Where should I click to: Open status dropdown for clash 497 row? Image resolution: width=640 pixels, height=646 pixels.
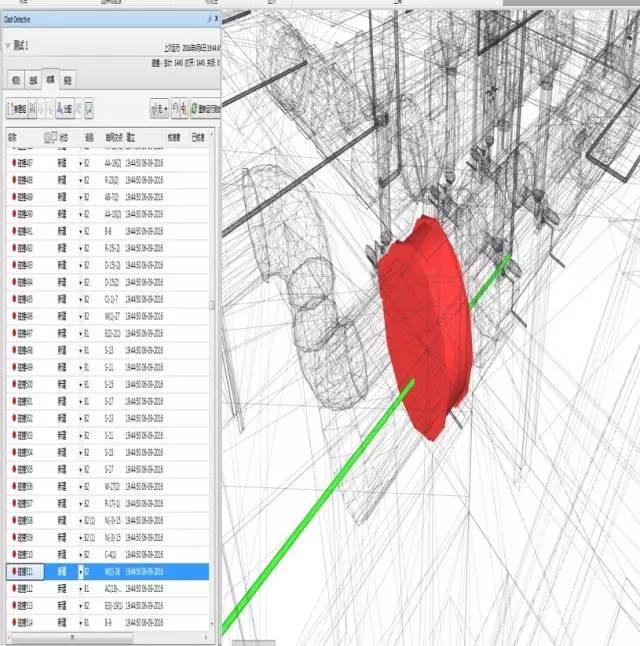(x=80, y=333)
